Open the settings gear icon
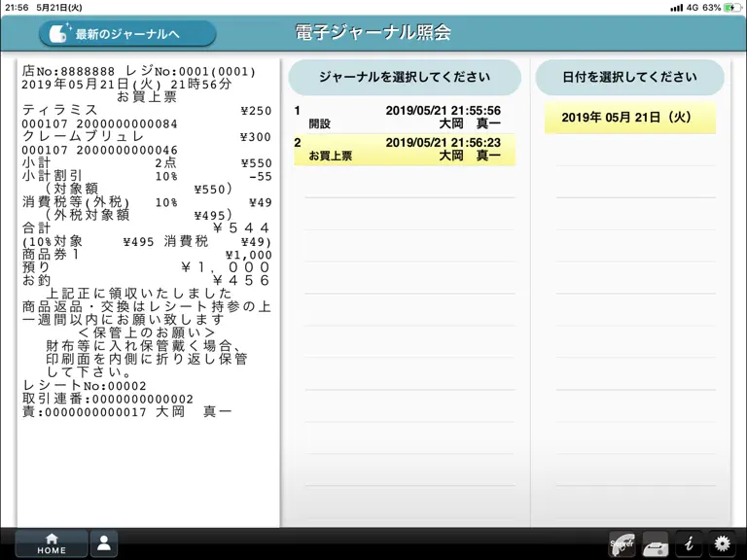 (723, 543)
